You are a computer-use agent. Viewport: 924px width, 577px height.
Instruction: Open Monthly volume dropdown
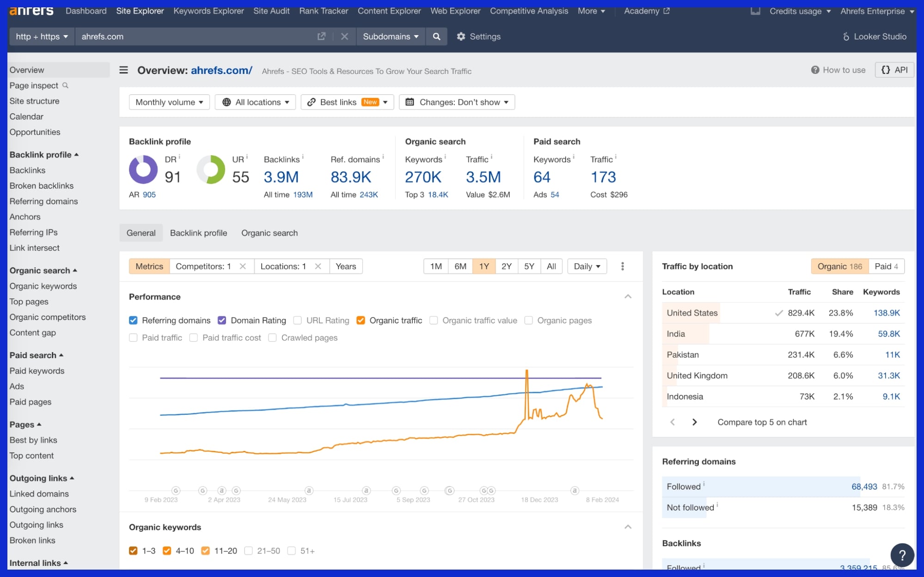pos(169,102)
